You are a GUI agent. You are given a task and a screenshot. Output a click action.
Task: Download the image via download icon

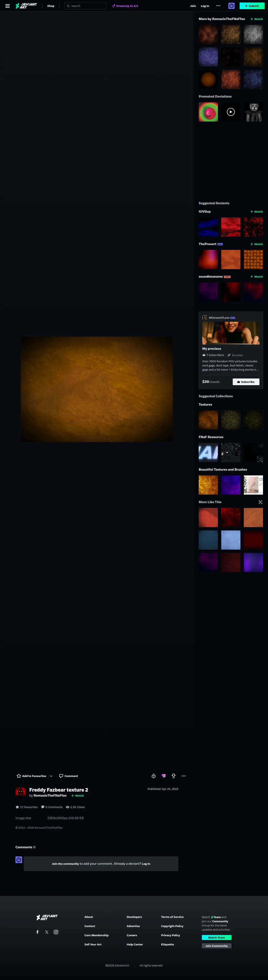[173, 776]
